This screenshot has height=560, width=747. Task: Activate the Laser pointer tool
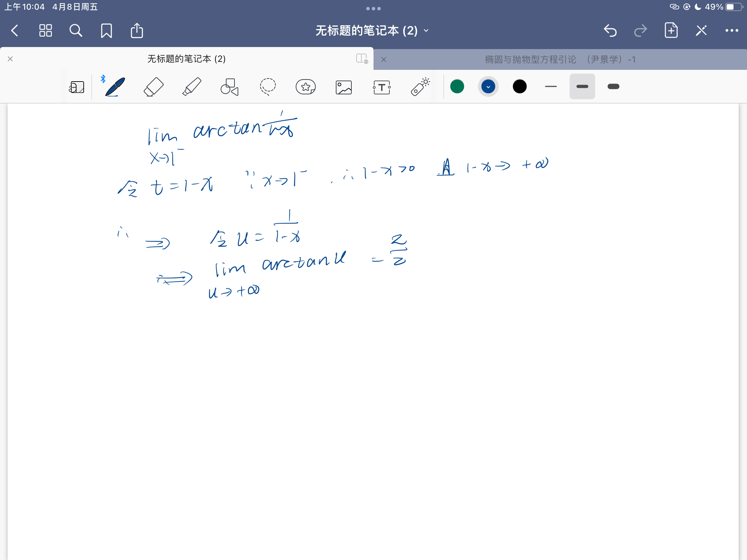(420, 87)
